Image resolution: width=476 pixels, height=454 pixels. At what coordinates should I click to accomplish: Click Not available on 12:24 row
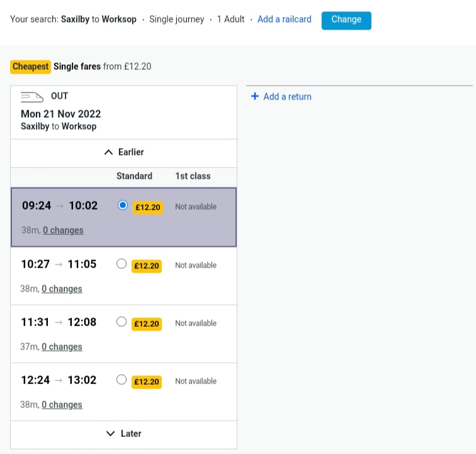196,382
